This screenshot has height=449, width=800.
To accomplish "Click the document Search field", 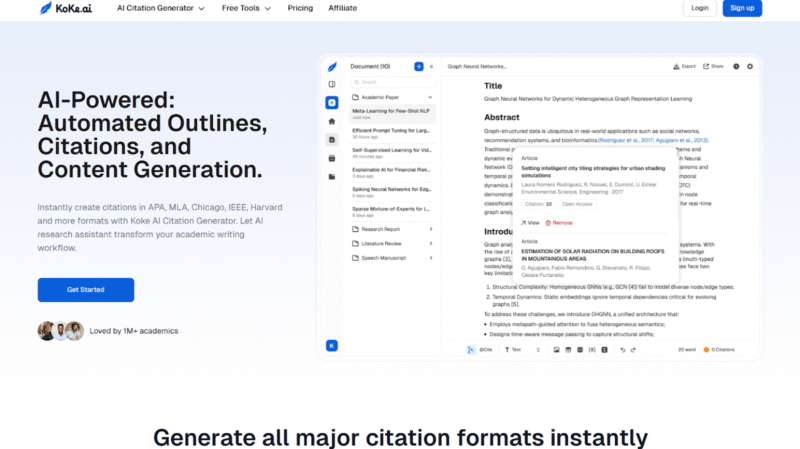I will coord(391,82).
